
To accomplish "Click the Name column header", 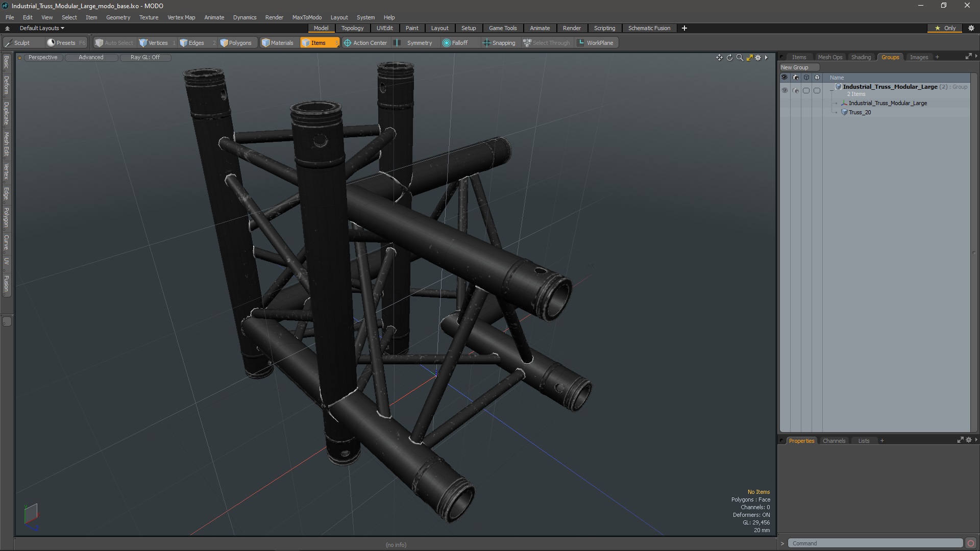I will 837,78.
